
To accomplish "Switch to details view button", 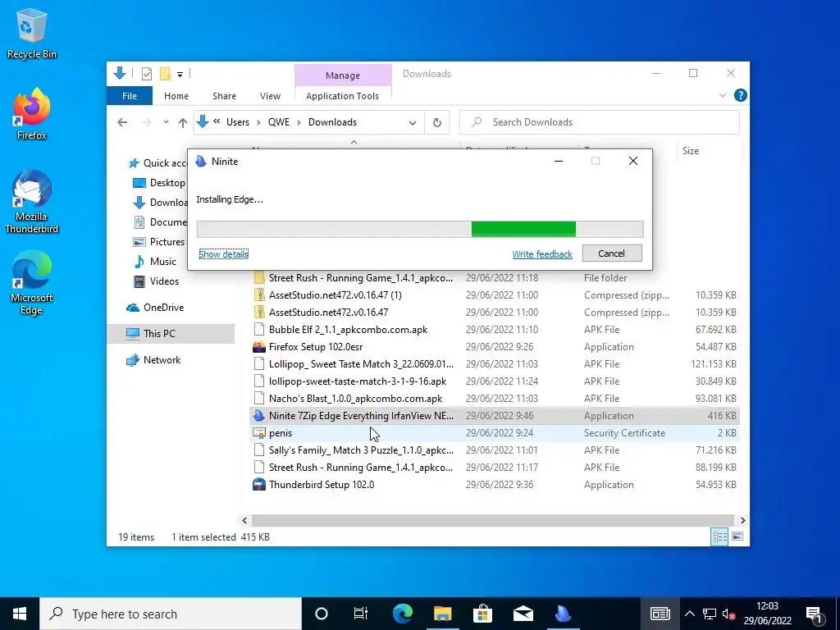I will pyautogui.click(x=719, y=536).
